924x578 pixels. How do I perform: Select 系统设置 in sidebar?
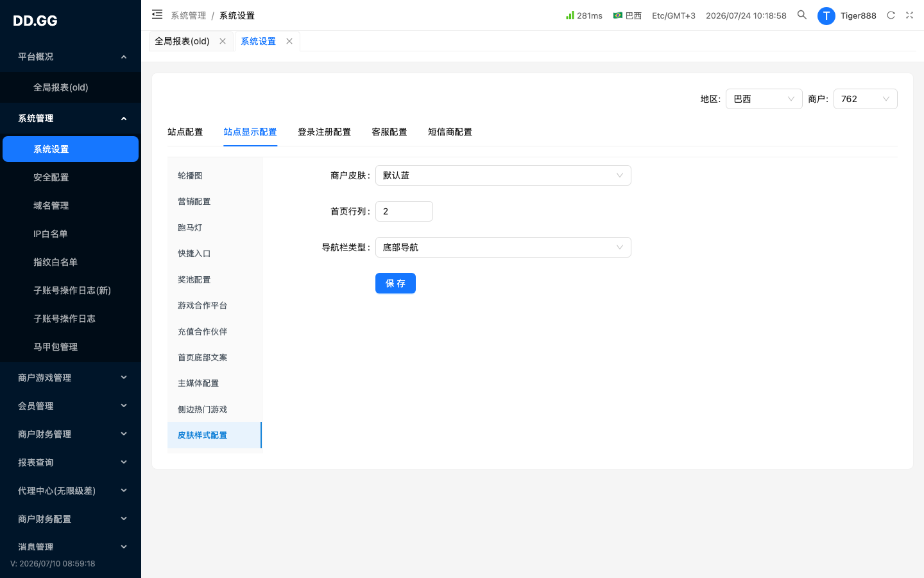point(71,149)
